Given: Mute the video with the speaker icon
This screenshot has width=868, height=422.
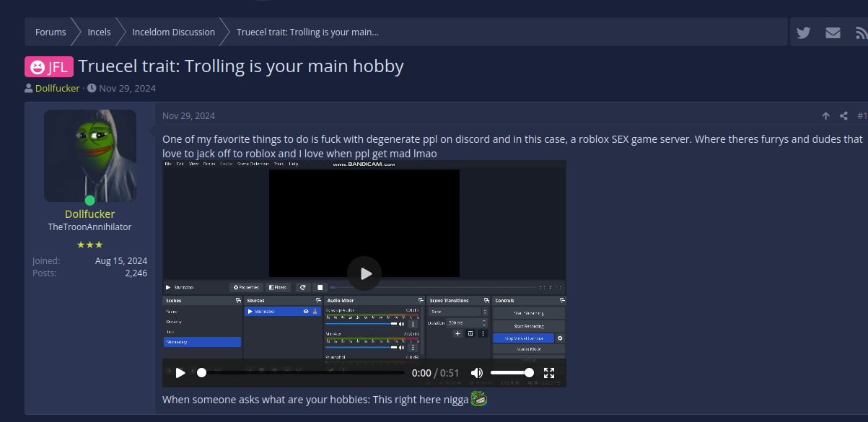Looking at the screenshot, I should (x=477, y=373).
